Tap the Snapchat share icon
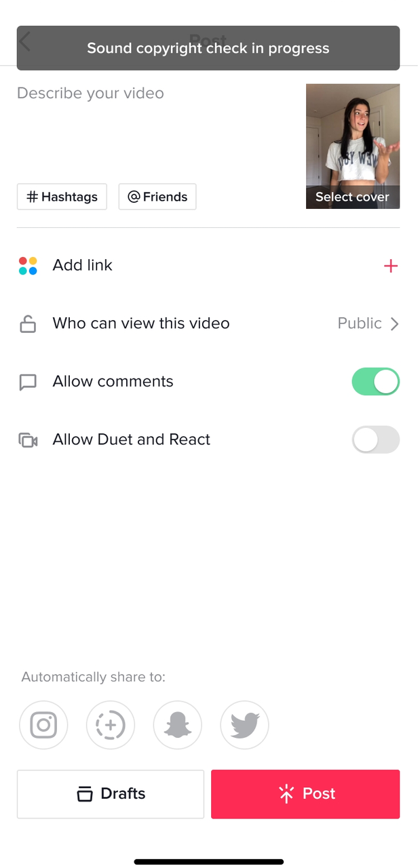The width and height of the screenshot is (420, 868). (x=178, y=725)
